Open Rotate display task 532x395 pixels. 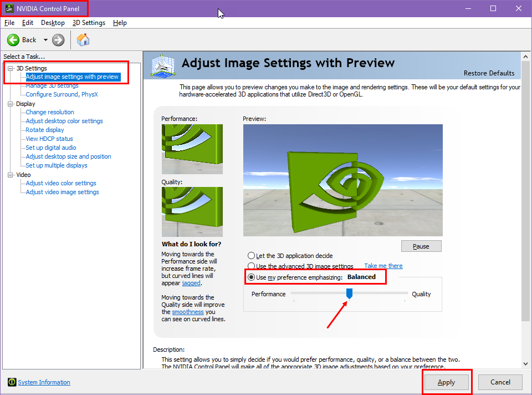click(45, 130)
